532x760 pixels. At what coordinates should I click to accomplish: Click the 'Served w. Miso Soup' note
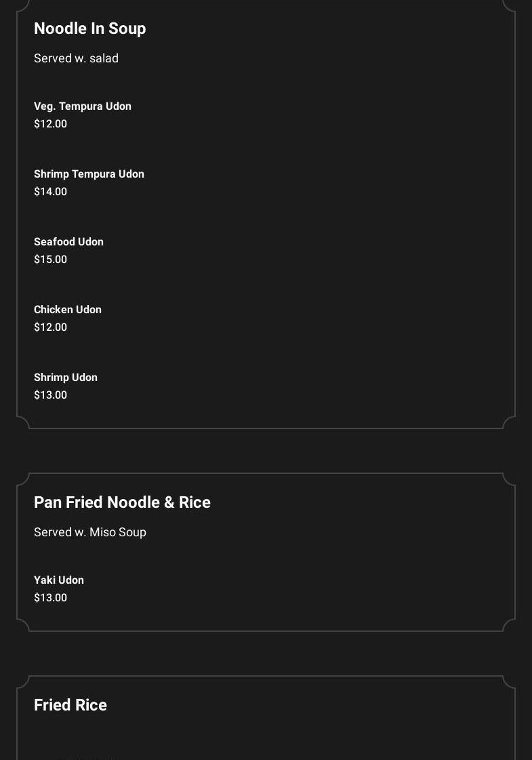(90, 532)
